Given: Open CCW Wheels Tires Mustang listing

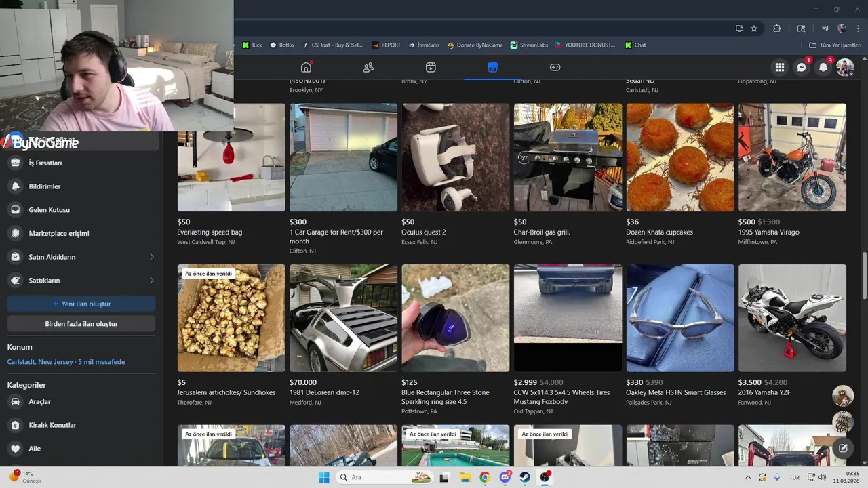Looking at the screenshot, I should pos(568,318).
